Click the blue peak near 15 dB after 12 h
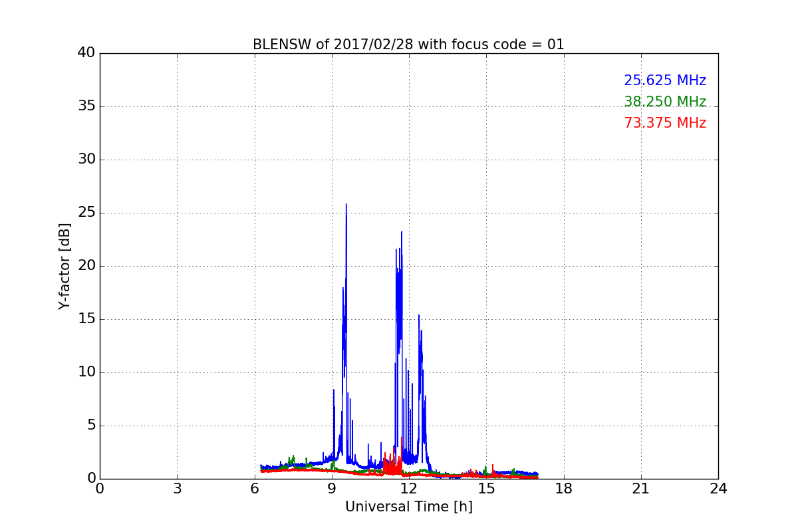Viewport: 798px width, 532px height. [419, 316]
